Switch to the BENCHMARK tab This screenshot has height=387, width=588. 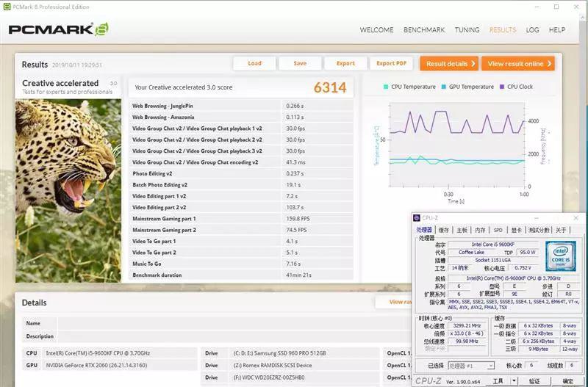(x=424, y=30)
